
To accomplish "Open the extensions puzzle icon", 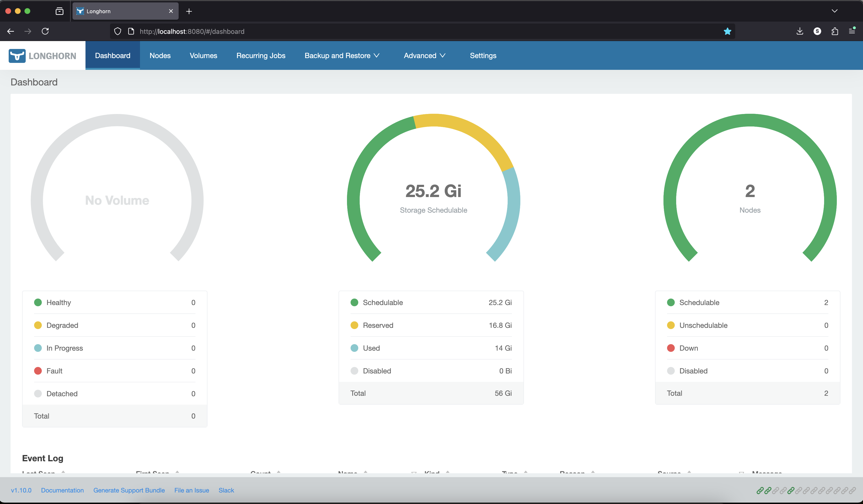I will coord(835,31).
